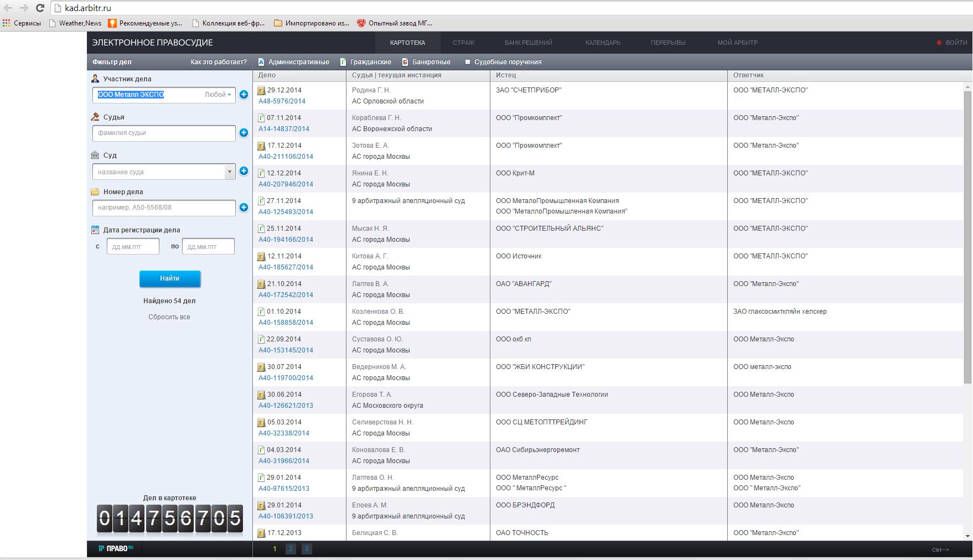The width and height of the screenshot is (973, 560).
Task: Open the Импортировано bookmarks folder
Action: click(x=312, y=23)
